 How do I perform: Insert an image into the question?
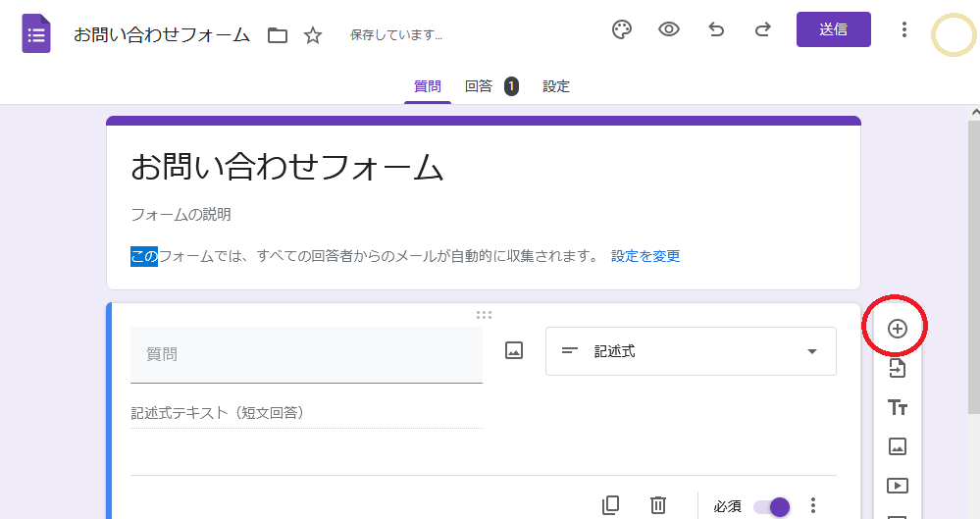click(x=514, y=350)
